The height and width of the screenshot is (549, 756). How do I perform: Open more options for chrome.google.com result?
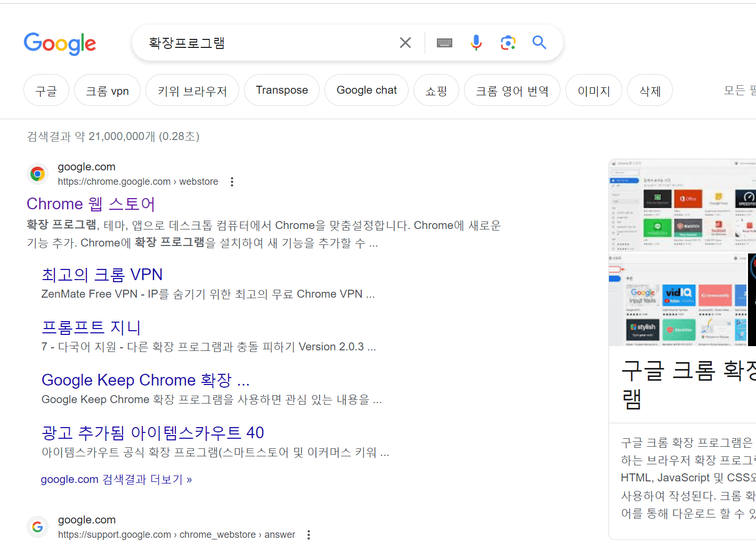click(232, 182)
